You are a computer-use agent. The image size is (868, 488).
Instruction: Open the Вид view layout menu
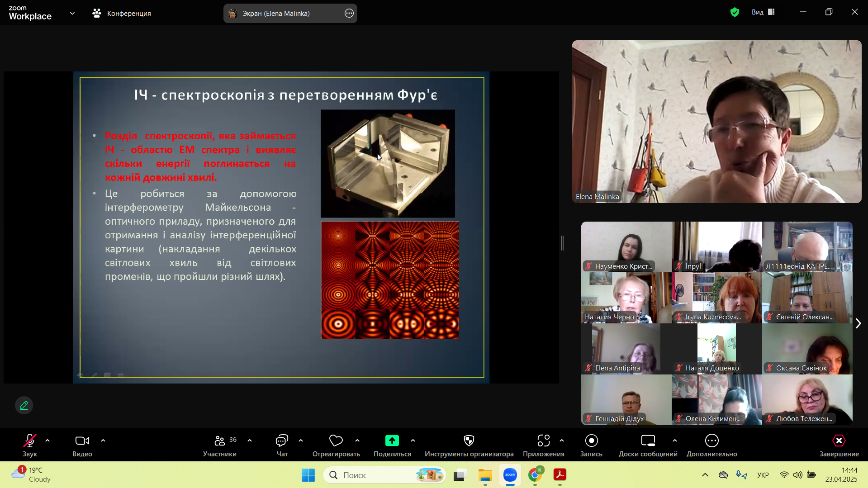764,12
